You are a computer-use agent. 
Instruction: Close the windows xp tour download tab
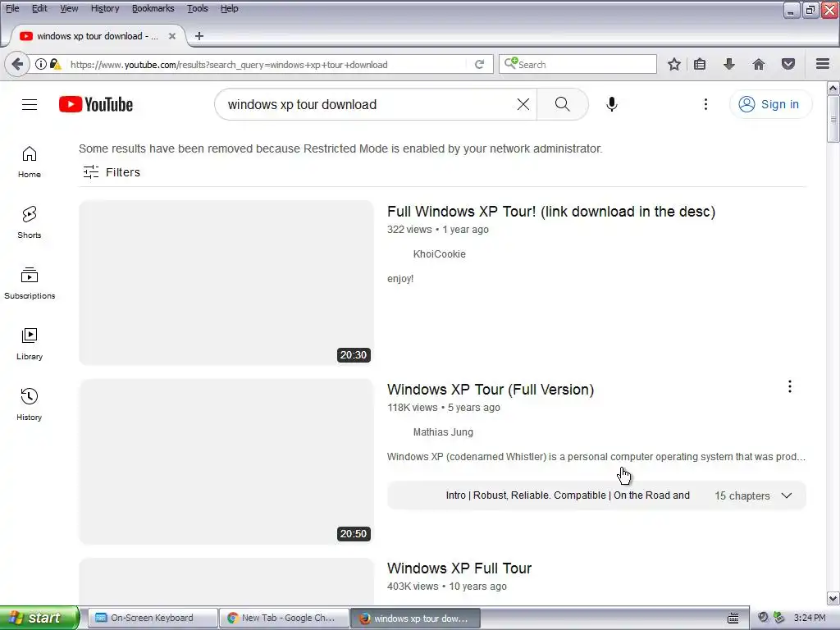172,36
